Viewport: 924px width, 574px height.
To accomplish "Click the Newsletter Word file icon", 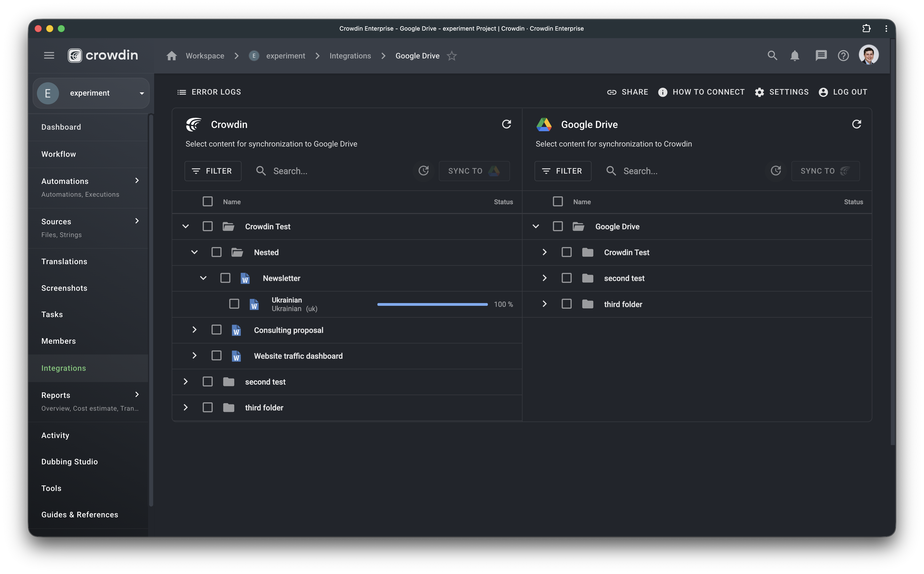I will [x=245, y=278].
